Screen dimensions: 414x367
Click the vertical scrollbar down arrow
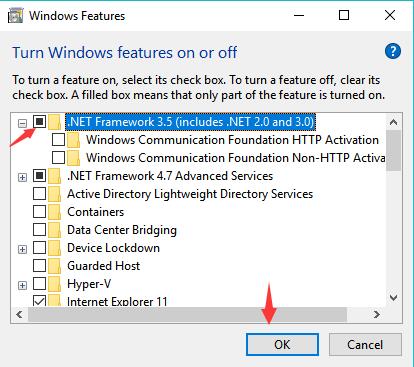(x=394, y=297)
